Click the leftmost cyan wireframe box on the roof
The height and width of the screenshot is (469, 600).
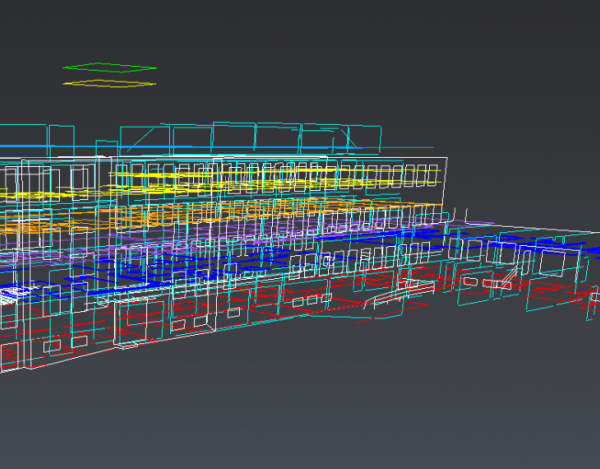[57, 139]
